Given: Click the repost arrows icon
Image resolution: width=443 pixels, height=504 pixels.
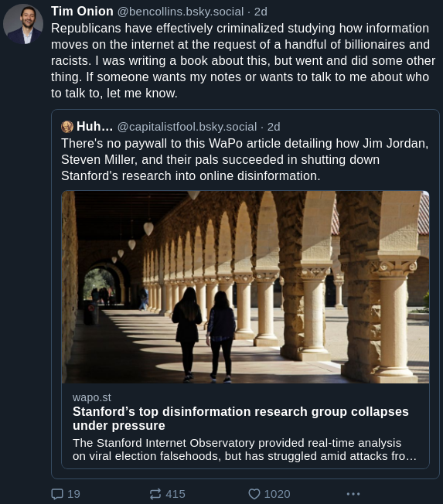Looking at the screenshot, I should [x=155, y=494].
